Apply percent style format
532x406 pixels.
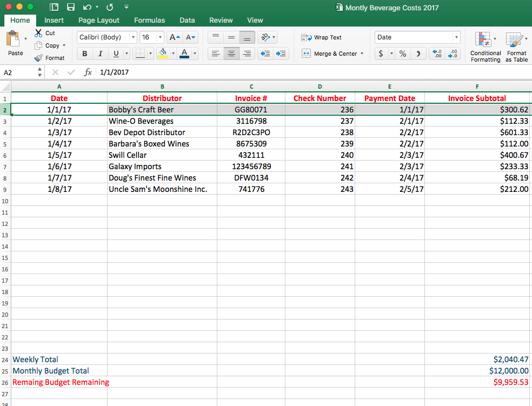pos(403,54)
